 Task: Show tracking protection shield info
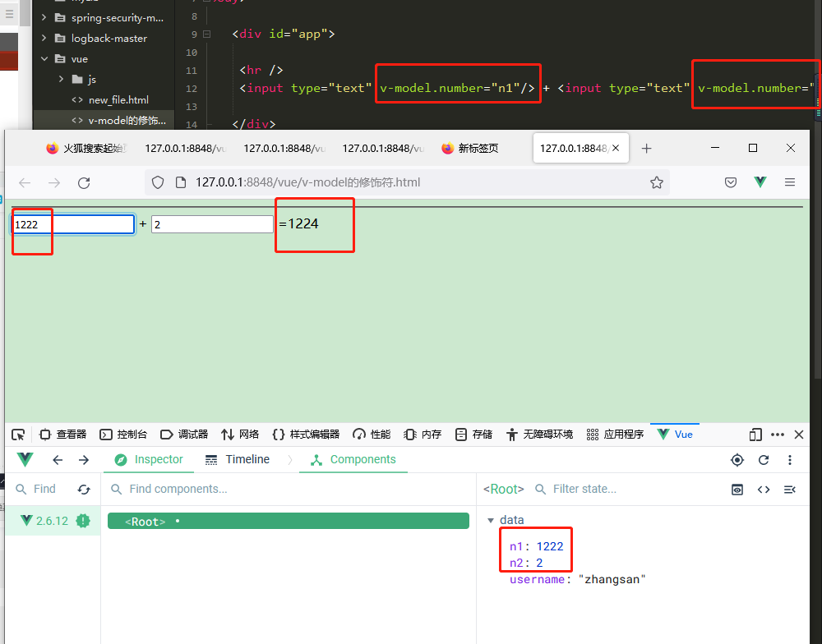[x=158, y=182]
